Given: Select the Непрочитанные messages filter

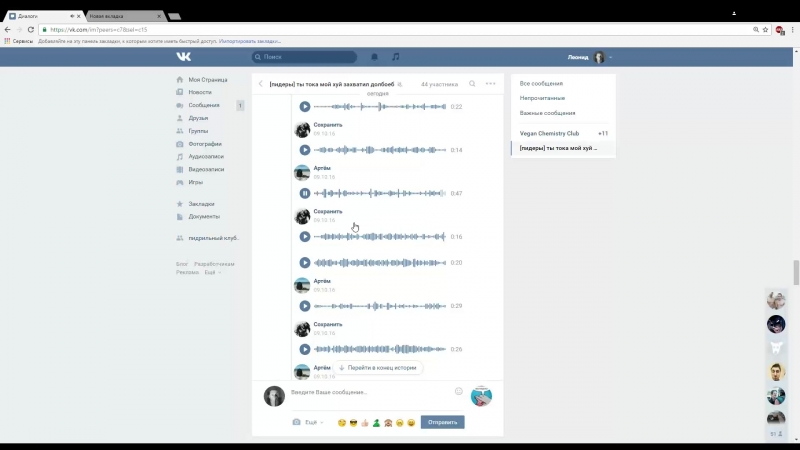Looking at the screenshot, I should [542, 98].
